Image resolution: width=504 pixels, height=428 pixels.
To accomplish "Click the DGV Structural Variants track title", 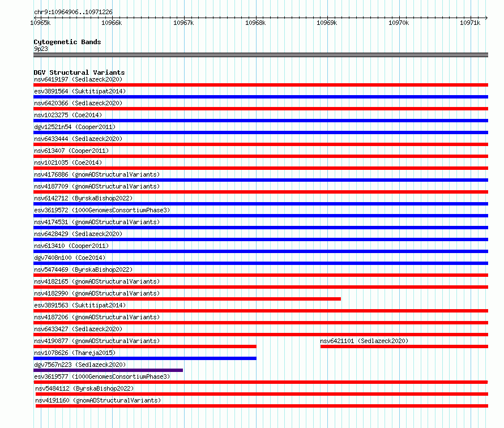I will pyautogui.click(x=79, y=72).
